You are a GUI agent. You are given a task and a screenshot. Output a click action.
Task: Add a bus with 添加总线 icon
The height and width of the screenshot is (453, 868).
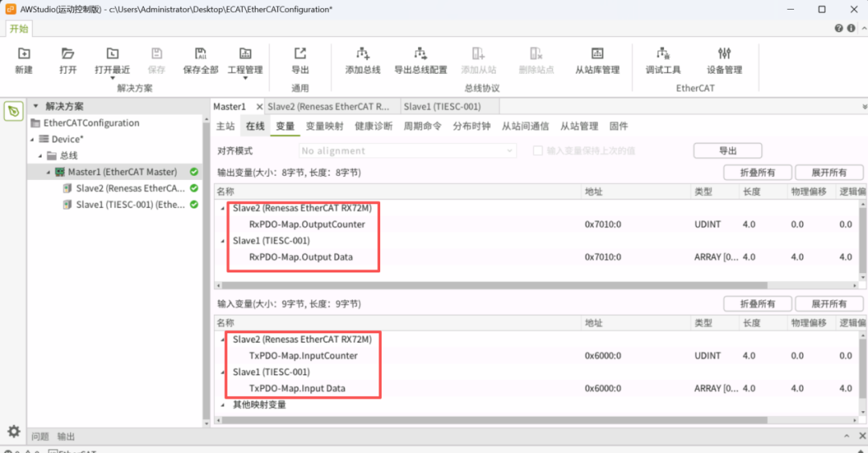click(362, 54)
